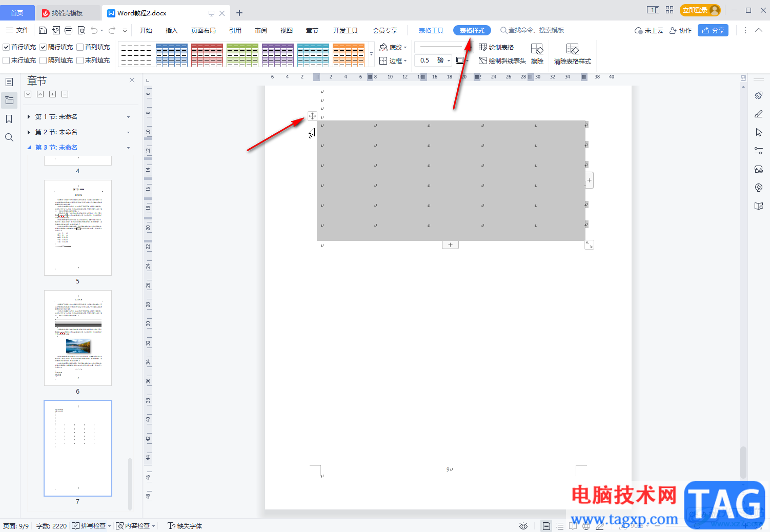Open the search icon in left sidebar
The height and width of the screenshot is (532, 770).
9,137
